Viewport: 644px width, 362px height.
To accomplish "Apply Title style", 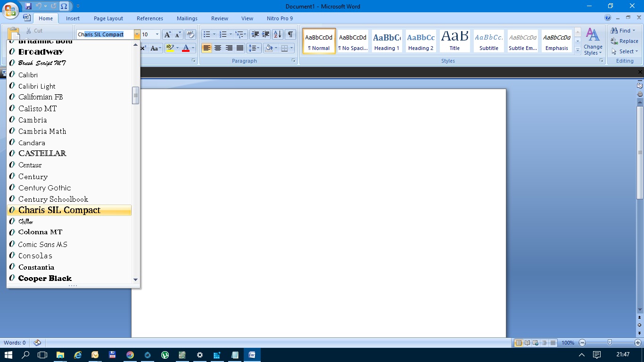I will click(x=454, y=41).
